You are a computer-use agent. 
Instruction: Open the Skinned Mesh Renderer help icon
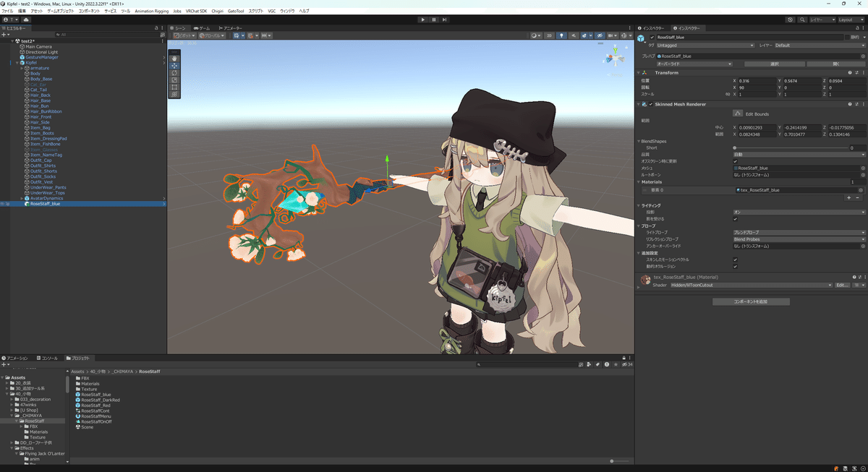tap(849, 104)
